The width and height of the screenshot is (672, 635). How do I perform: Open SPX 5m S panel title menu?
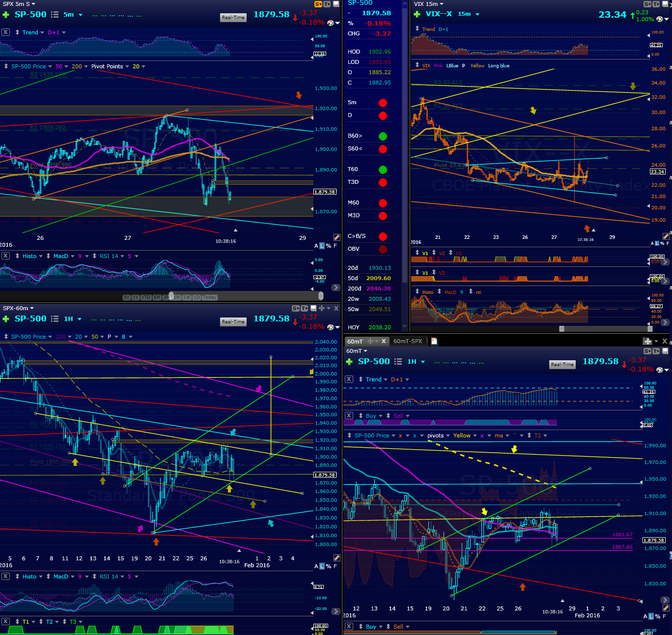[x=19, y=4]
